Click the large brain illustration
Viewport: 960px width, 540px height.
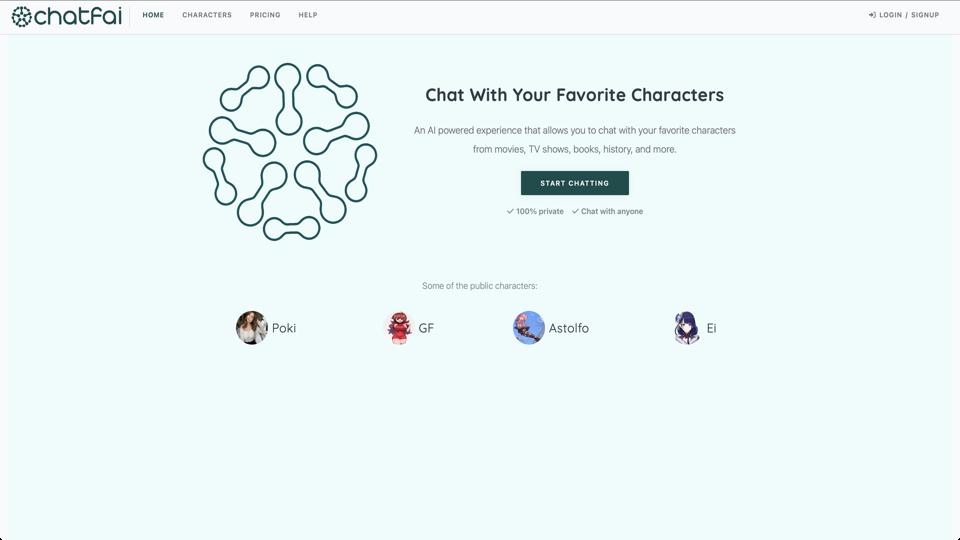point(290,151)
